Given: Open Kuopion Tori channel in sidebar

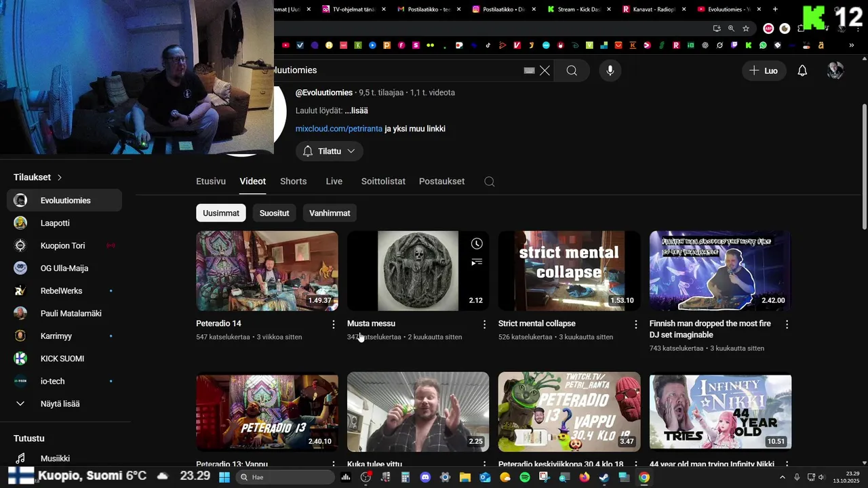Looking at the screenshot, I should (64, 246).
